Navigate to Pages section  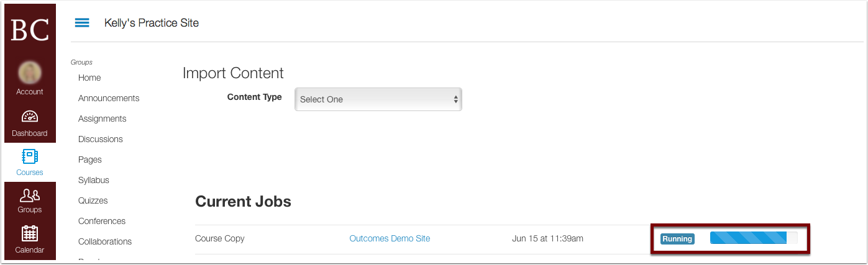tap(89, 159)
